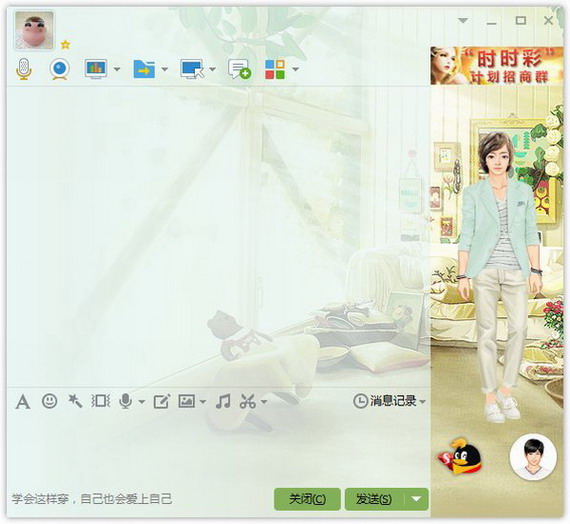The height and width of the screenshot is (524, 570).
Task: Open the file transfer folder icon
Action: tap(144, 69)
